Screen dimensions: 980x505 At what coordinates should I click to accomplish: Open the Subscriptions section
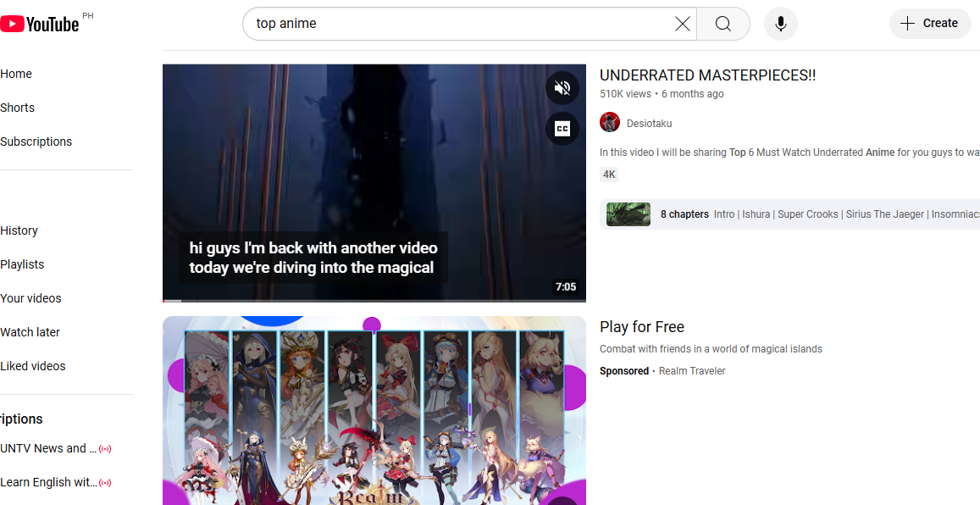(36, 142)
